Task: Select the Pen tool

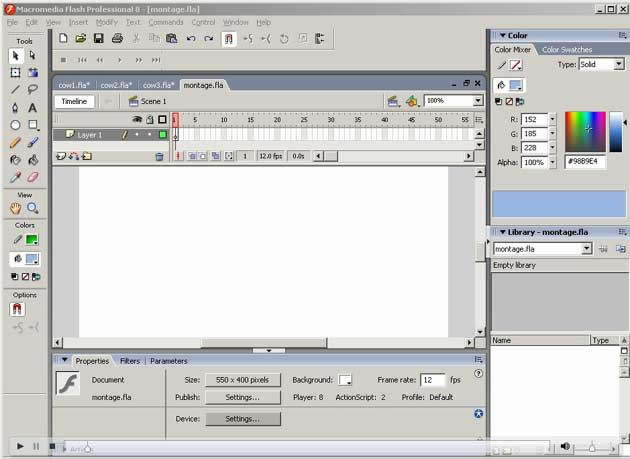Action: (16, 107)
